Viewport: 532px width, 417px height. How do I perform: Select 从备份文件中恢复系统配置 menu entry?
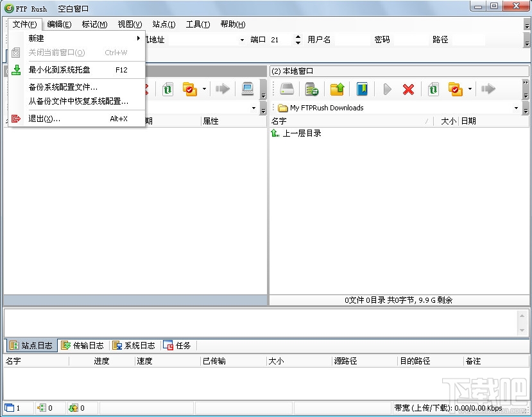[x=76, y=101]
